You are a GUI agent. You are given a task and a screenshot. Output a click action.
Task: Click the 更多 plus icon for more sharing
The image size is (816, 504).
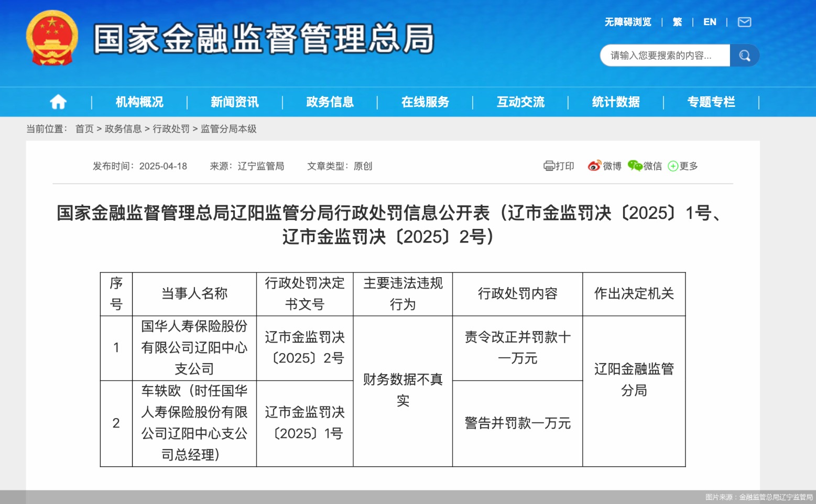coord(672,166)
